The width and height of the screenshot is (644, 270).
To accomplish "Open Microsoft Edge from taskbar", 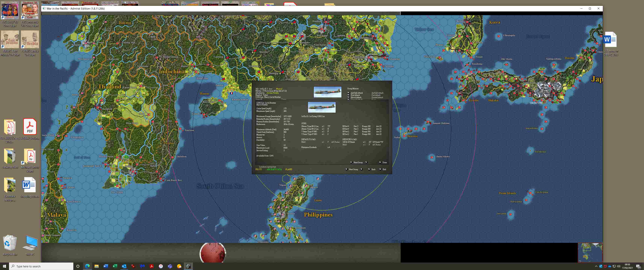I will click(87, 266).
